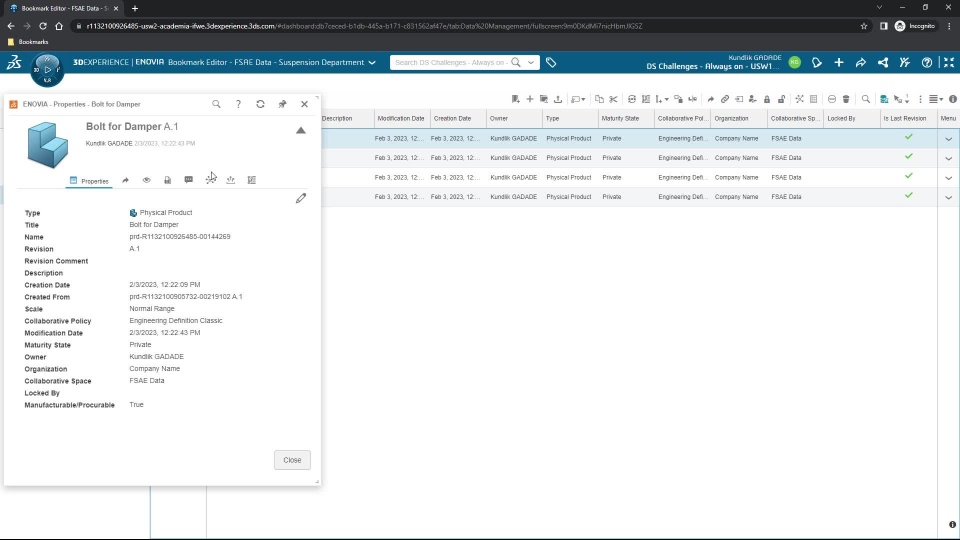
Task: Sort by Modification Date column
Action: point(401,119)
